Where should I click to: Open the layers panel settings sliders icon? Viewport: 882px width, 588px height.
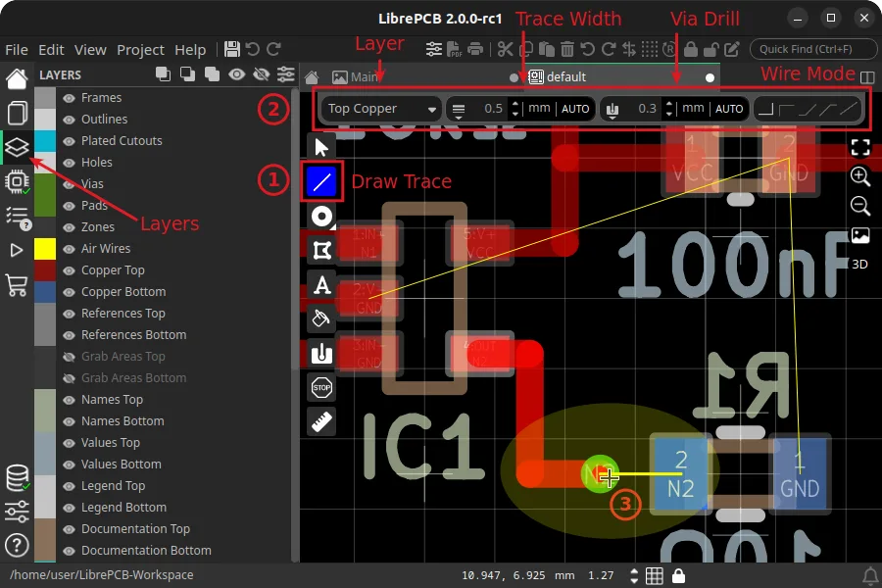point(286,74)
